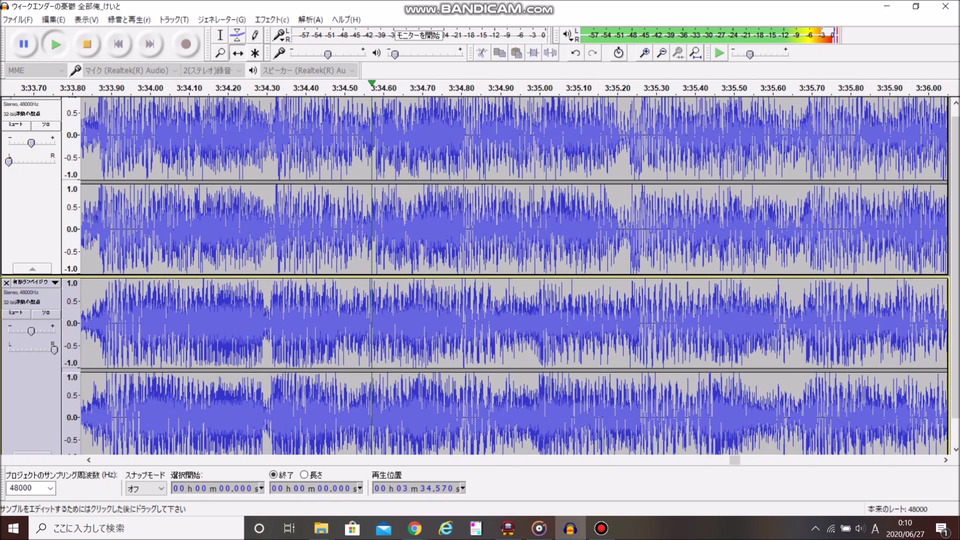
Task: Mute the second audio track
Action: [17, 312]
